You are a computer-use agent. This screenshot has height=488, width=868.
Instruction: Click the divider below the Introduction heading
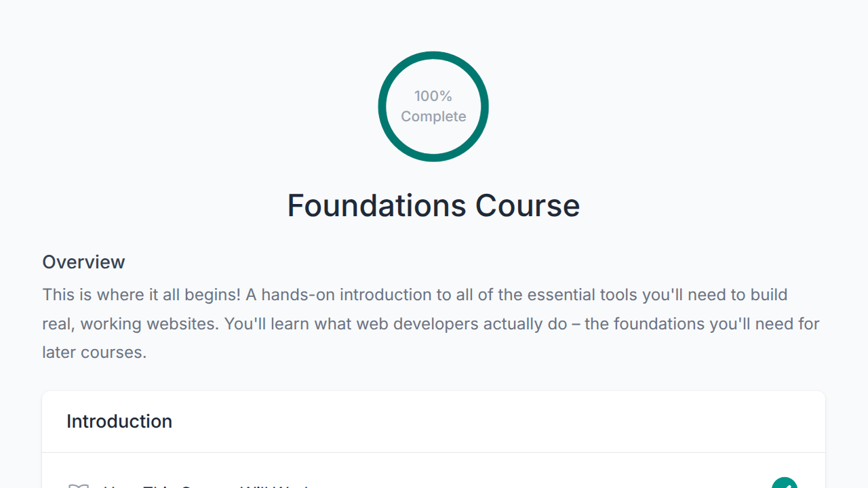[x=433, y=452]
